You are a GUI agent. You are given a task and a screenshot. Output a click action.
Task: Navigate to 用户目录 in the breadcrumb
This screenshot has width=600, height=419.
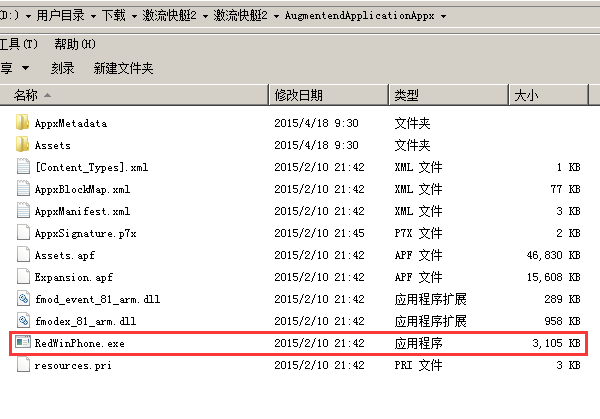tap(60, 16)
